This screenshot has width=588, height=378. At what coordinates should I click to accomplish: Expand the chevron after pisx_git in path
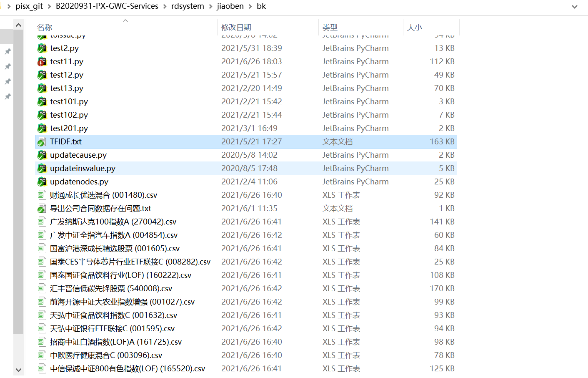[49, 6]
